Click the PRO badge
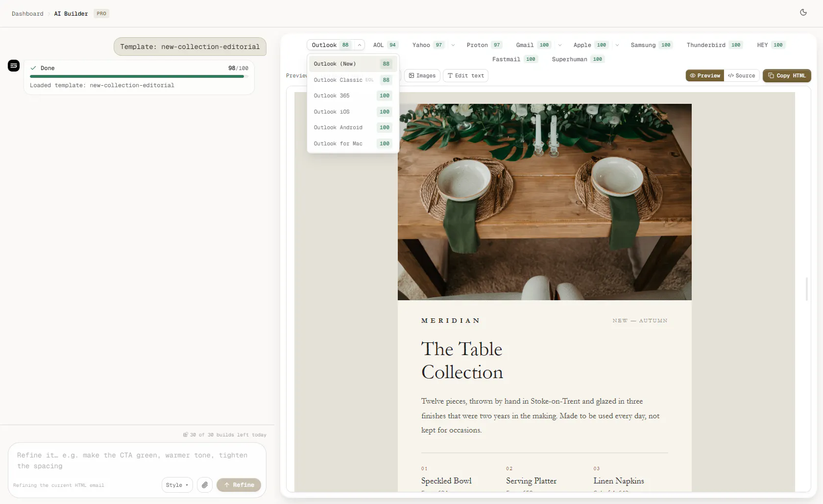 click(101, 14)
